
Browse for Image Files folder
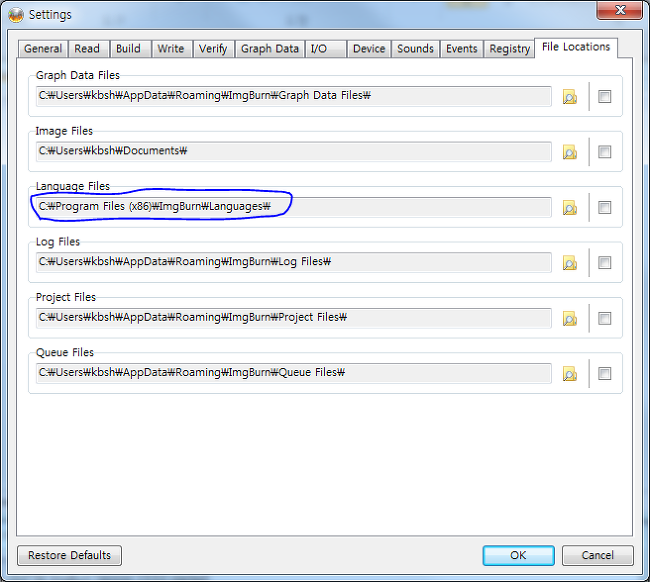pyautogui.click(x=570, y=152)
